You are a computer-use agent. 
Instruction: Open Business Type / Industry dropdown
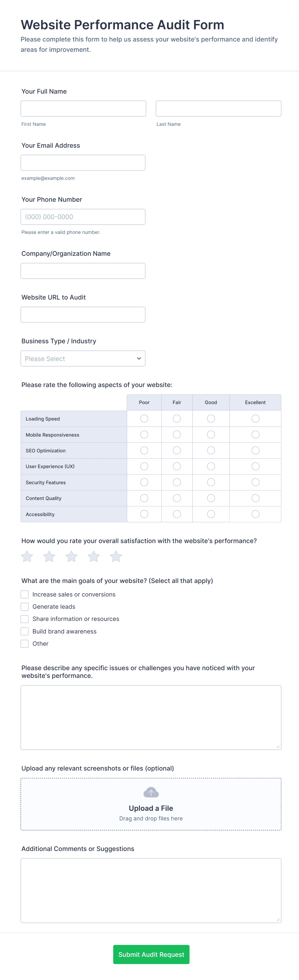83,358
